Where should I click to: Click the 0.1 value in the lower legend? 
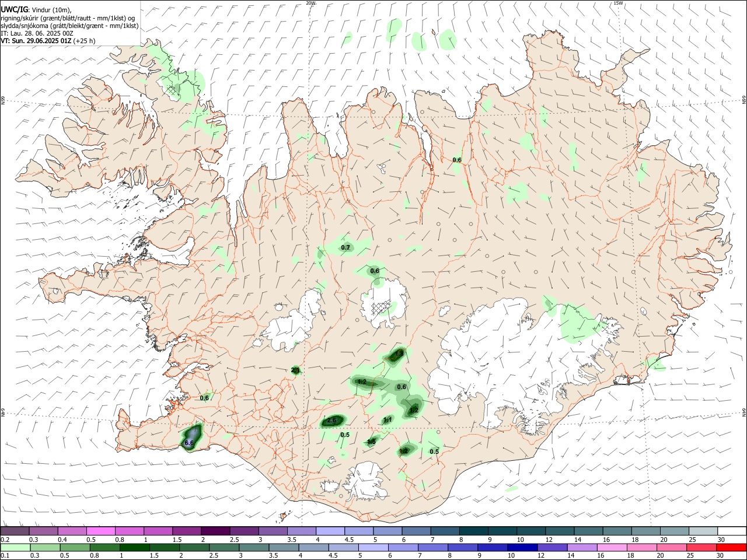[x=4, y=555]
